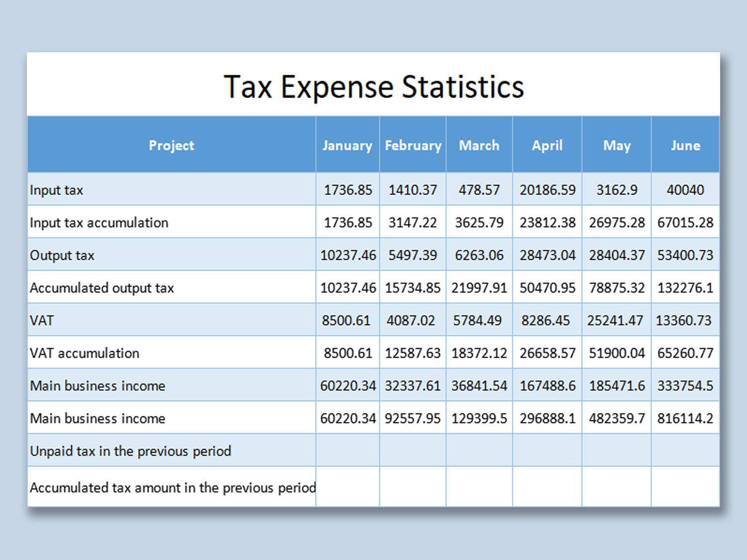Select the VAT April cell 8286.45
Image resolution: width=747 pixels, height=560 pixels.
(x=545, y=321)
